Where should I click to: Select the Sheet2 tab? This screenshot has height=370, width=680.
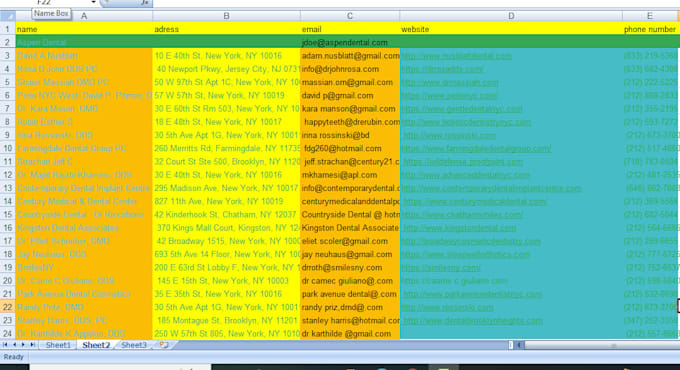point(96,345)
